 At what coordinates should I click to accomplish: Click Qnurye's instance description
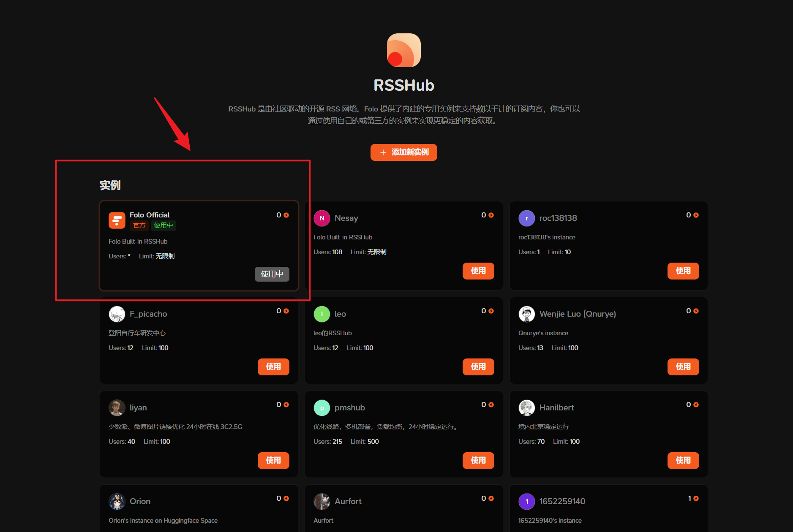(x=543, y=333)
